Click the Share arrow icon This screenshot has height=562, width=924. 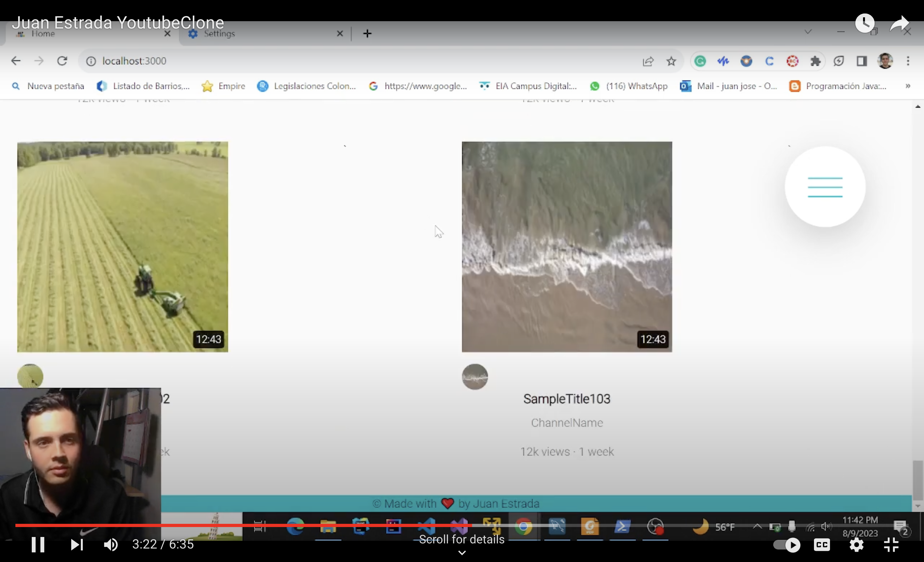[x=899, y=23]
